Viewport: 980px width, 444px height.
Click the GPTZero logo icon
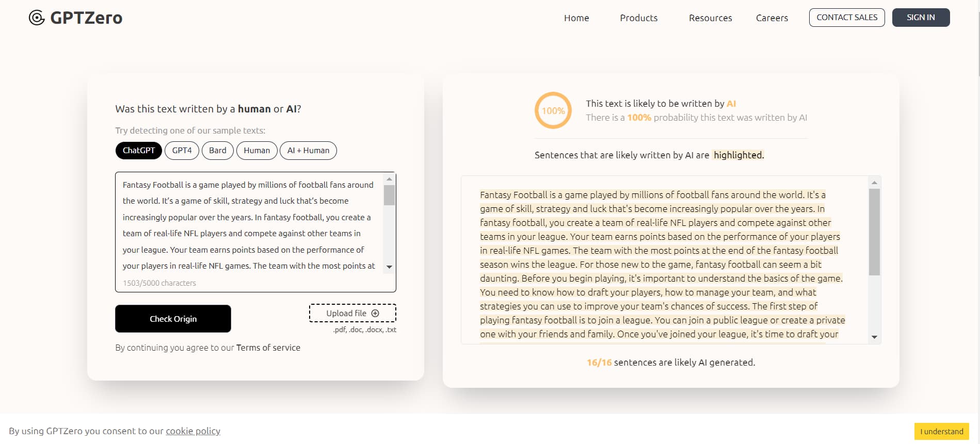click(37, 18)
